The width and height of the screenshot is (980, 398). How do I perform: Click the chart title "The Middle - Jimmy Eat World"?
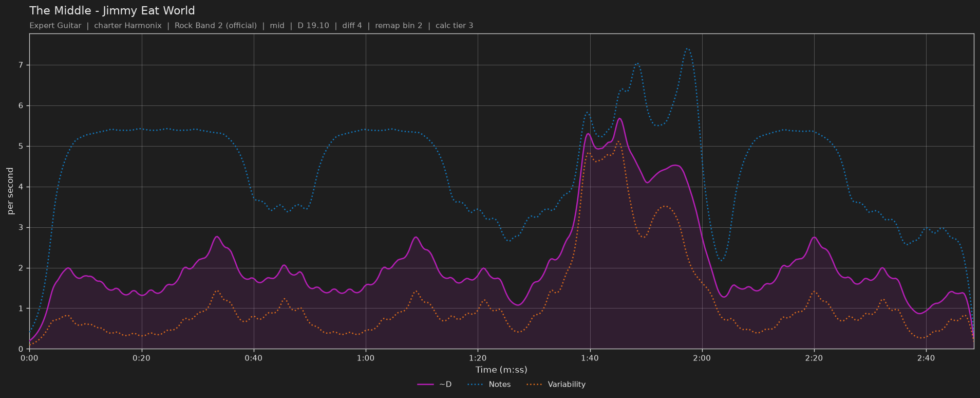(x=112, y=11)
